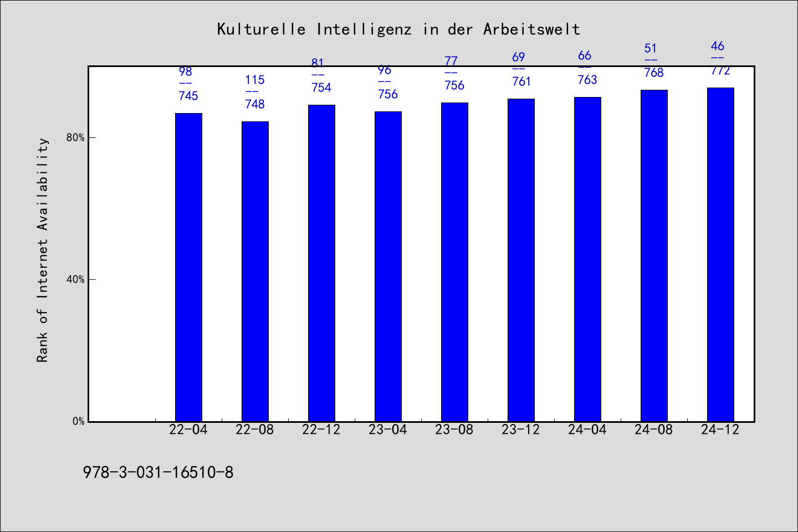Click the y-axis label Rank of Internet Availability
Viewport: 798px width, 532px height.
tap(43, 250)
